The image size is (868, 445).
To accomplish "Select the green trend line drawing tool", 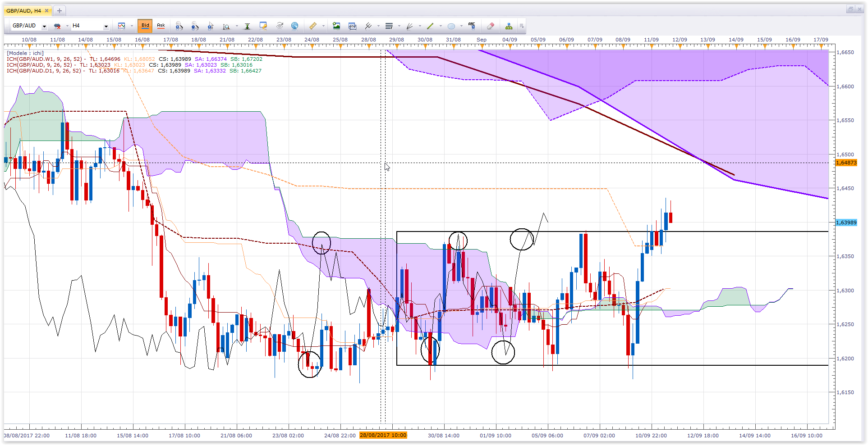I will point(430,26).
